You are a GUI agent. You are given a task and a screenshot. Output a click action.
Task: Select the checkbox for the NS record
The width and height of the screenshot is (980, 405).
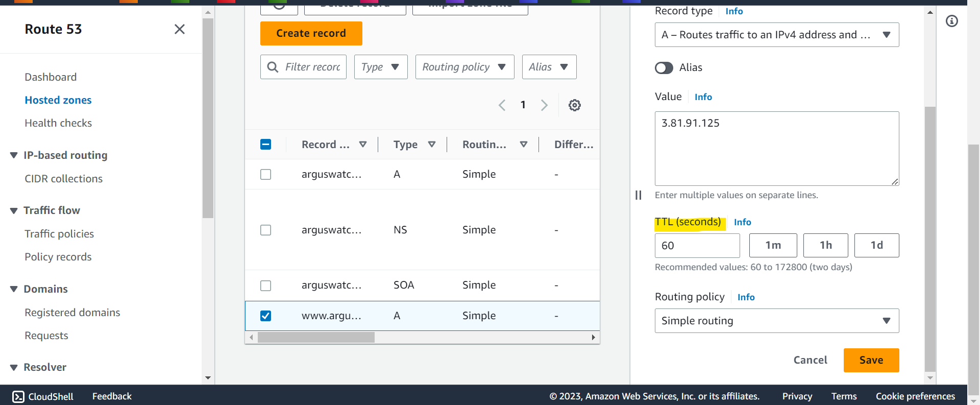pos(265,230)
